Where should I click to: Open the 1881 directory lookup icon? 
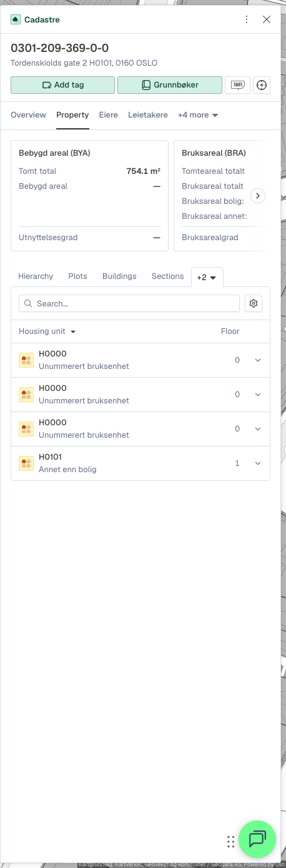pos(237,85)
